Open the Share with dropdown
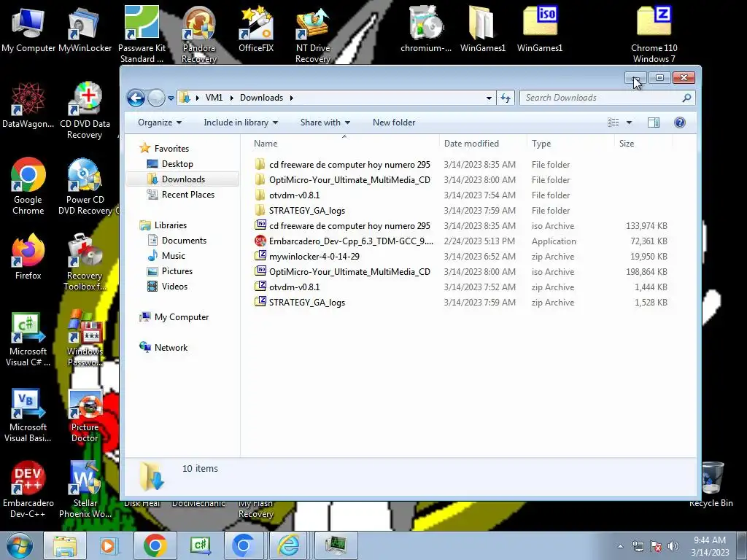 click(325, 122)
